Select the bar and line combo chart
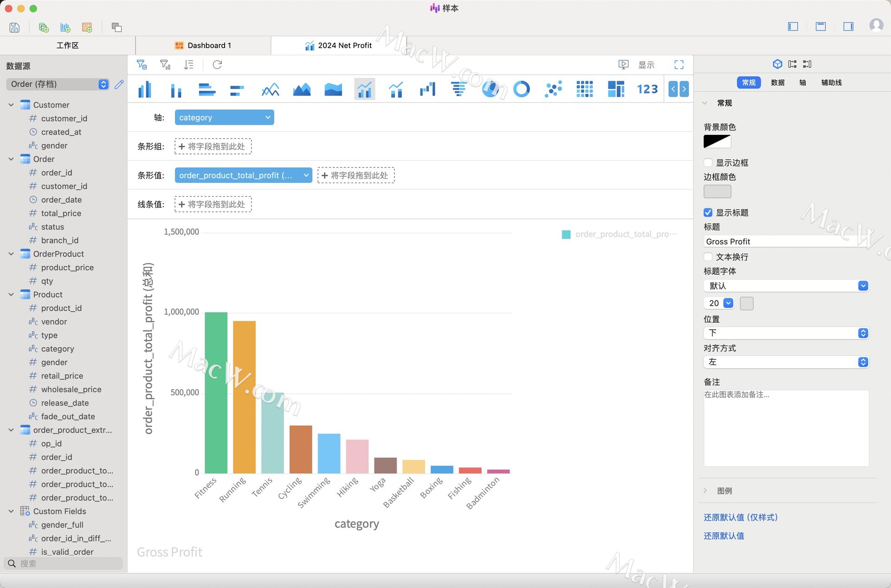The image size is (891, 588). (x=365, y=89)
